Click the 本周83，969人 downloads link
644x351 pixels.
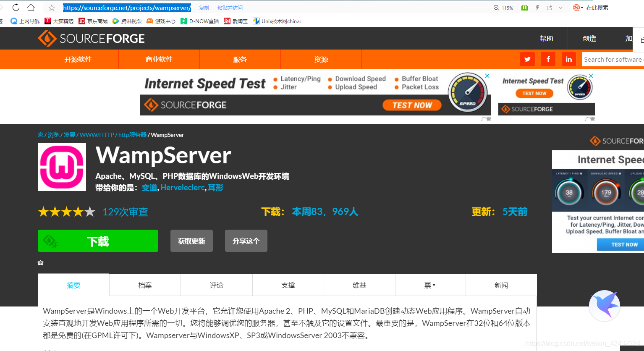(325, 212)
